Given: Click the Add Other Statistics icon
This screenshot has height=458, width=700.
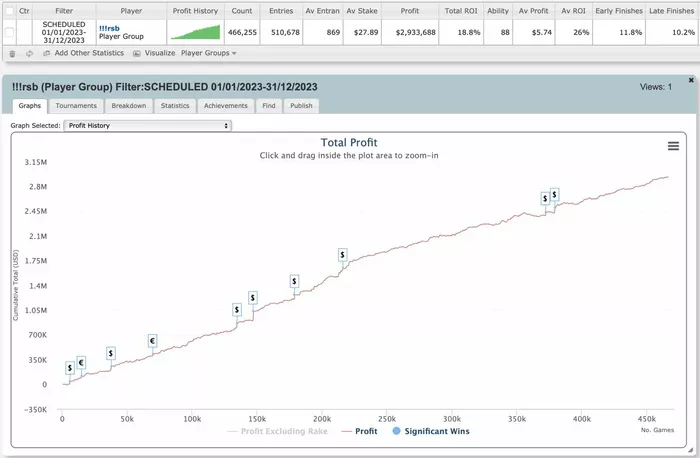Looking at the screenshot, I should pyautogui.click(x=46, y=54).
